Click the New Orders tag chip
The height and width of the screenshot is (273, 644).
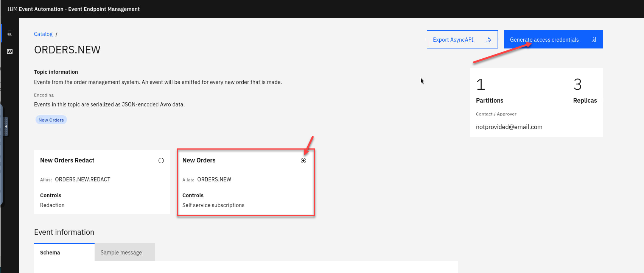[x=51, y=120]
